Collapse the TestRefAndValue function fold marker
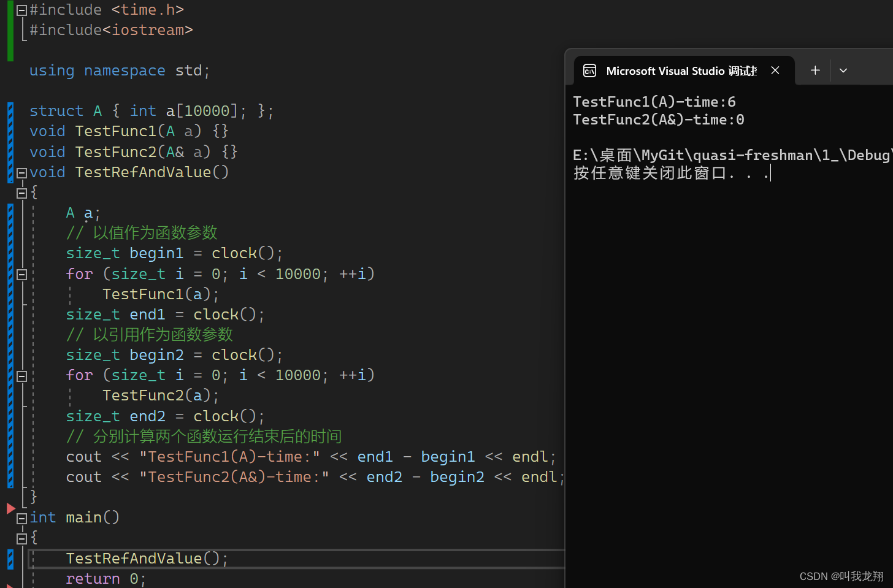The width and height of the screenshot is (893, 588). tap(21, 173)
